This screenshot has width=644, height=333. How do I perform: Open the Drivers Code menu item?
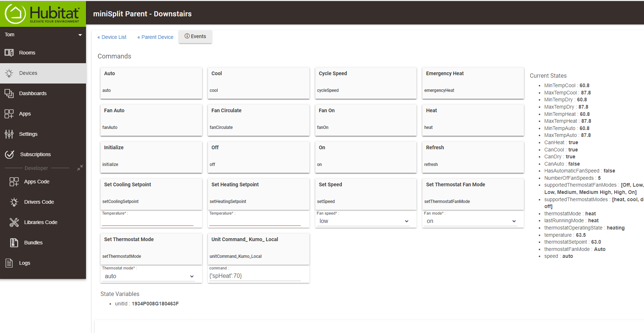(x=43, y=202)
